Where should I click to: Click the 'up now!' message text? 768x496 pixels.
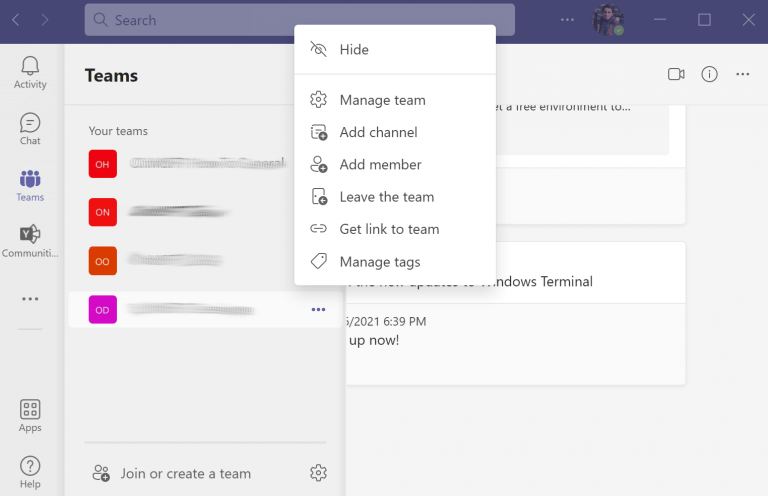click(374, 340)
